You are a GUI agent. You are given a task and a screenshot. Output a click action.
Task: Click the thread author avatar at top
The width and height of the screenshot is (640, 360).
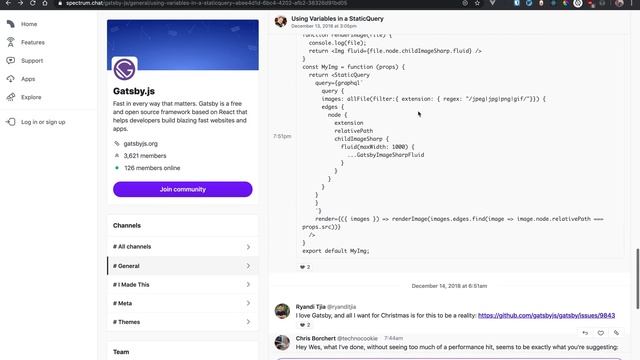[x=281, y=21]
